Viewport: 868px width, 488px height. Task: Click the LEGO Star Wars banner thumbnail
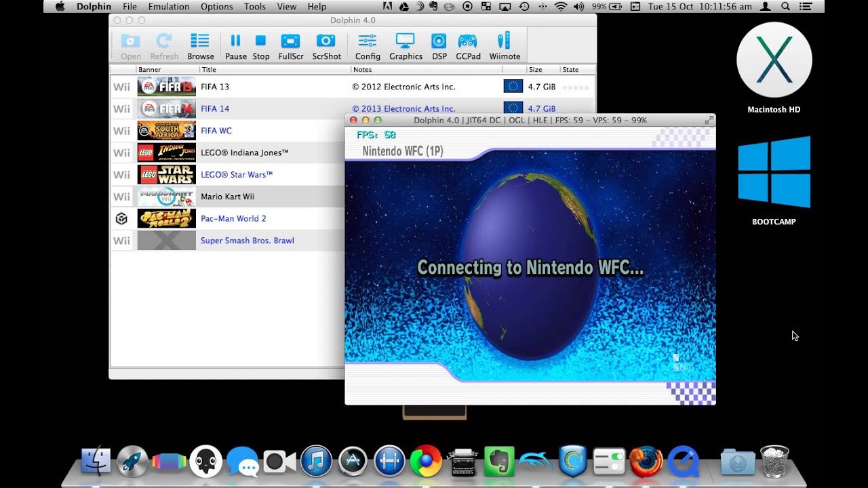[x=166, y=175]
